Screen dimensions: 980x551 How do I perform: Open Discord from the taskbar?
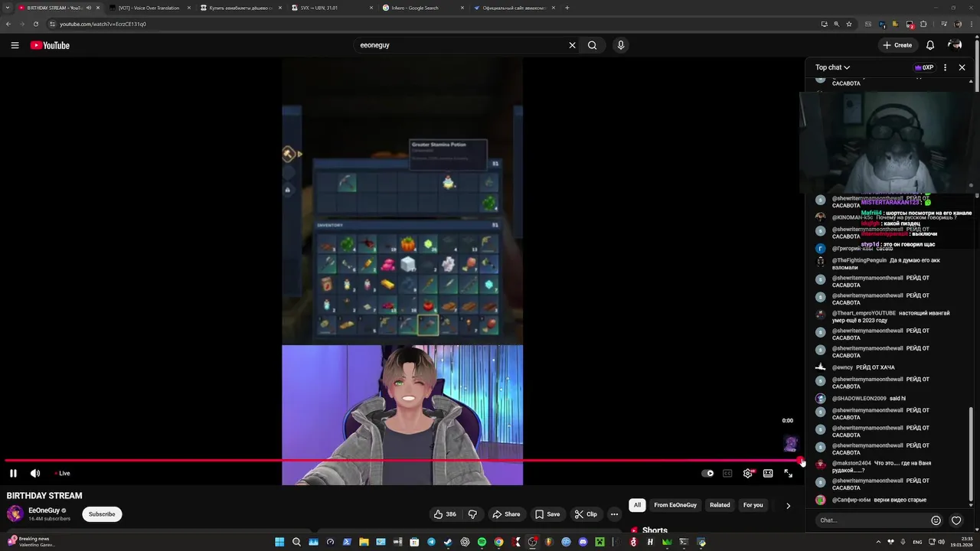tap(583, 542)
